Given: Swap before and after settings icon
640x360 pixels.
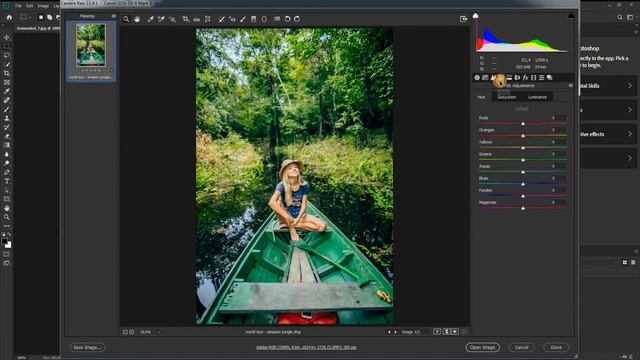Looking at the screenshot, I should [x=446, y=332].
